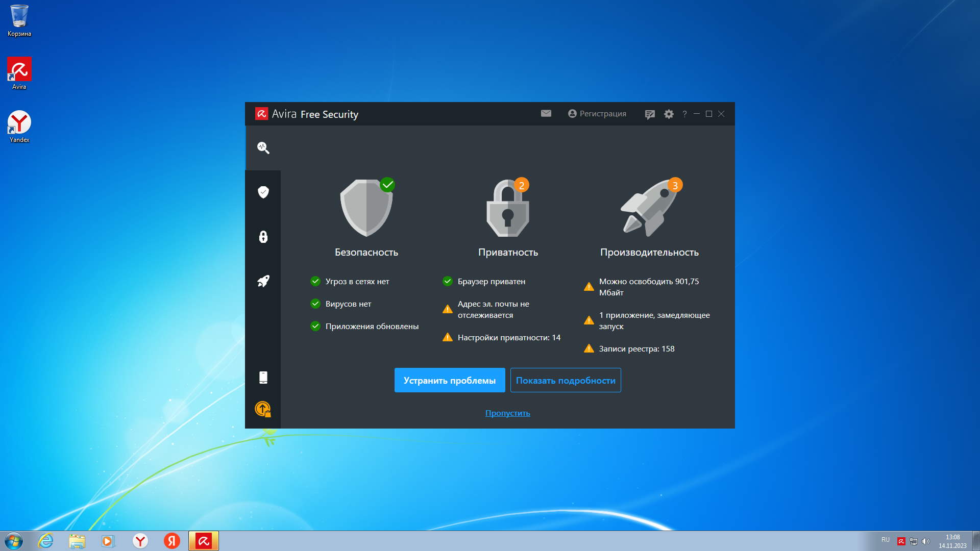Click the Avira tray icon in system tray

(901, 541)
